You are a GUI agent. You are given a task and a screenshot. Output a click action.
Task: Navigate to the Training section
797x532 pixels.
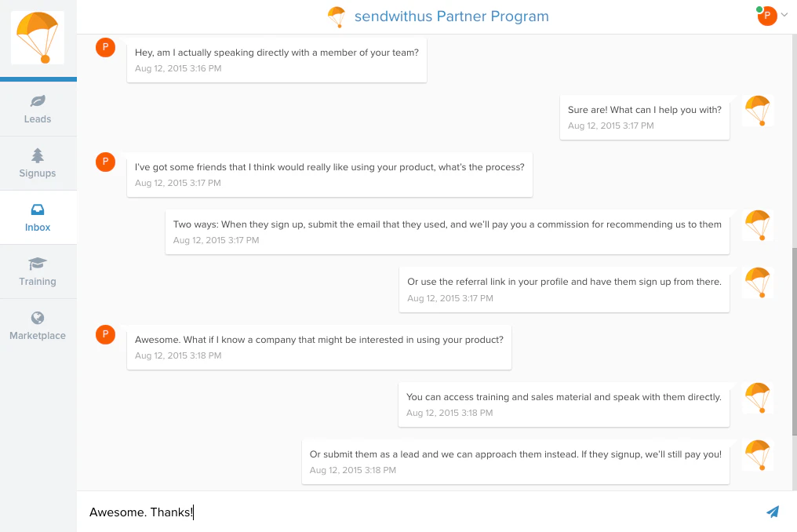tap(37, 271)
